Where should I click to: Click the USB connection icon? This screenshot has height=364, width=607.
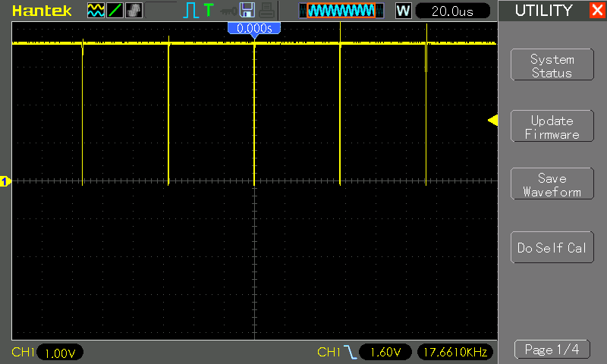228,11
